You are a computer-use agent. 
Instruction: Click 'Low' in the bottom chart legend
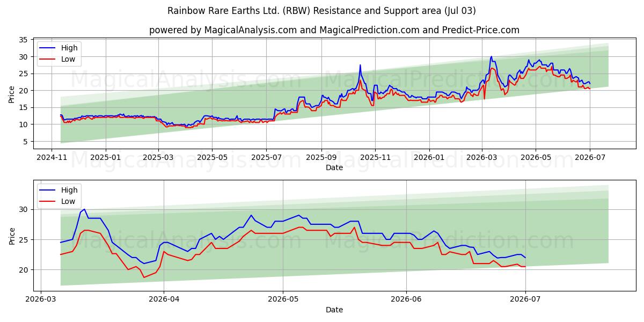(68, 202)
